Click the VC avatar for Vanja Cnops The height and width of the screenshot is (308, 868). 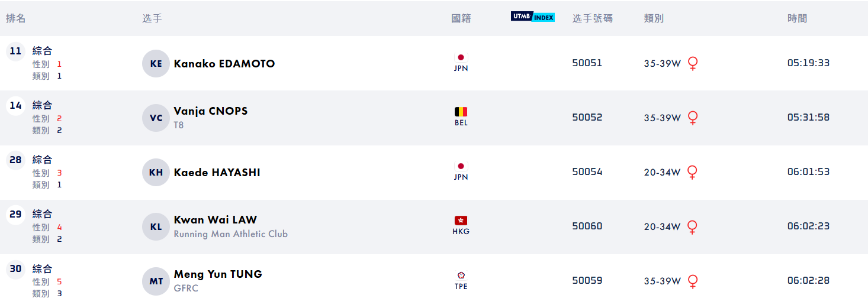click(x=156, y=118)
